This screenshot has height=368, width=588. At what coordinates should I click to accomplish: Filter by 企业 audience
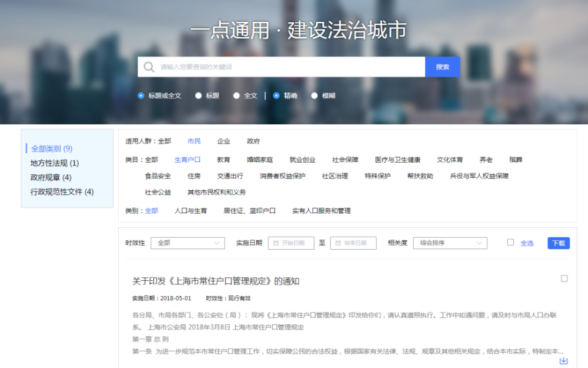[223, 141]
